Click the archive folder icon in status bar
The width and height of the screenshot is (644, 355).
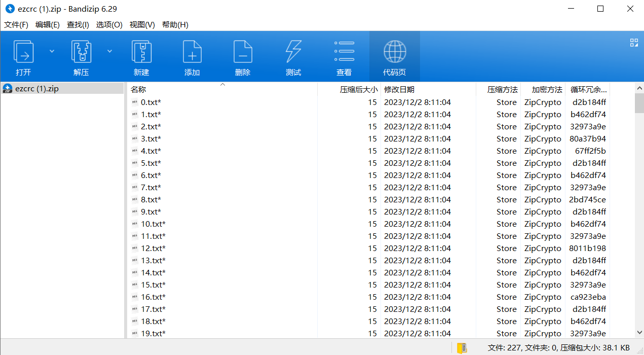coord(462,348)
